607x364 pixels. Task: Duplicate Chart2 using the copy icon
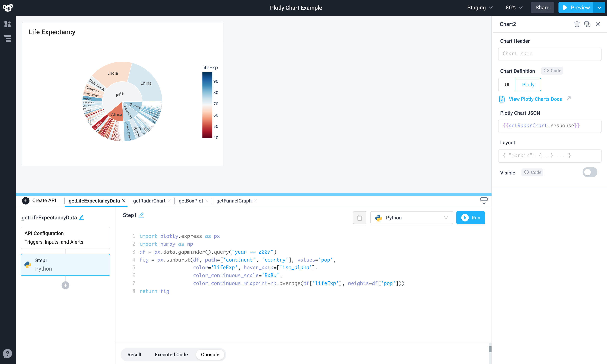tap(587, 24)
